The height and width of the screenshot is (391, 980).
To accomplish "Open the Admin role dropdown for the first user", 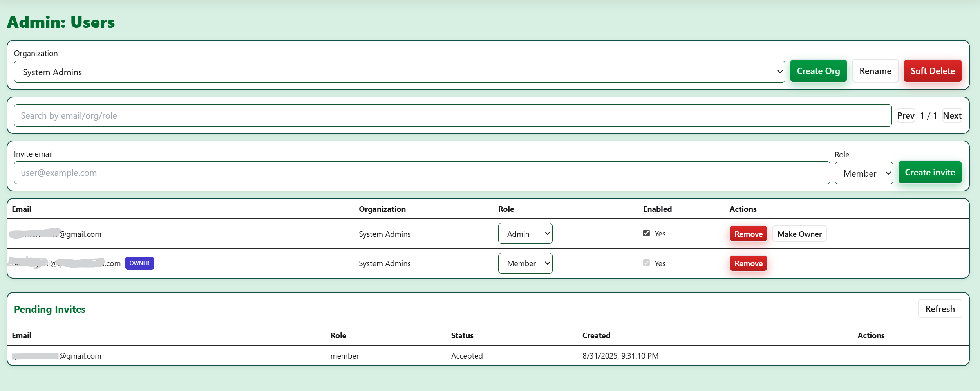I will [x=525, y=233].
